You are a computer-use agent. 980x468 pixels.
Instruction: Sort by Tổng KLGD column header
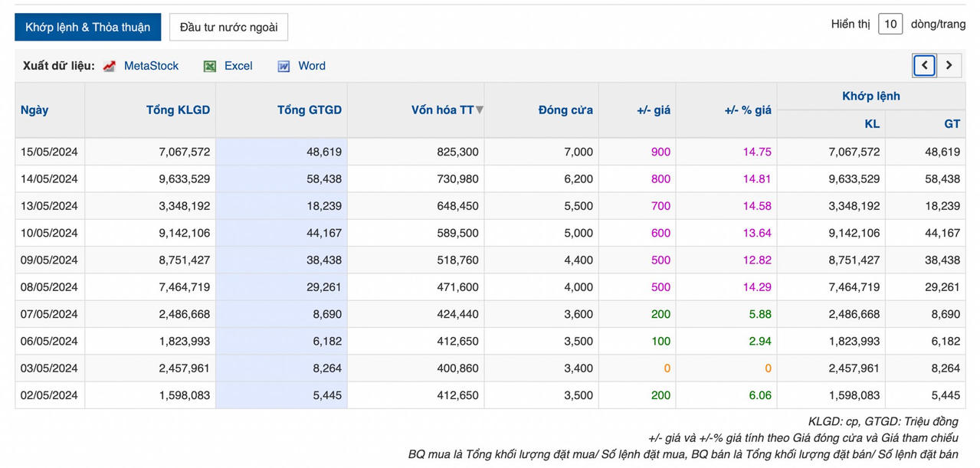(x=178, y=110)
